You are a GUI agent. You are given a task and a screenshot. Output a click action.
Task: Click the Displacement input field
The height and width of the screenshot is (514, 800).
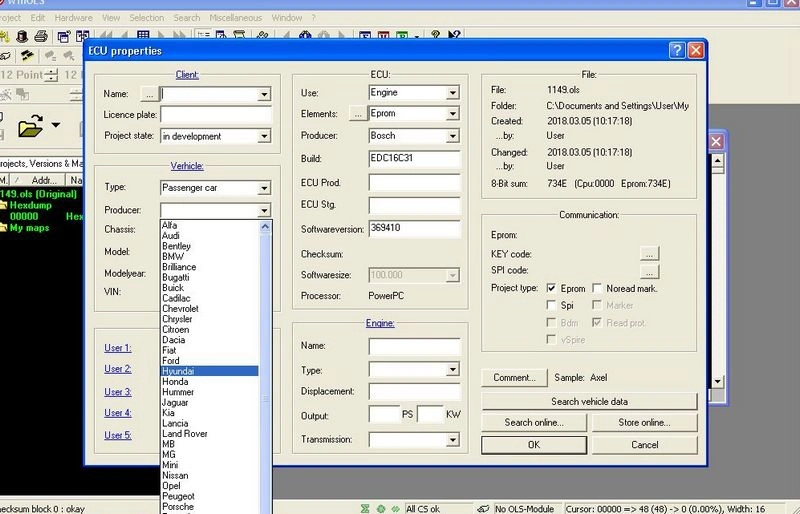coord(414,392)
